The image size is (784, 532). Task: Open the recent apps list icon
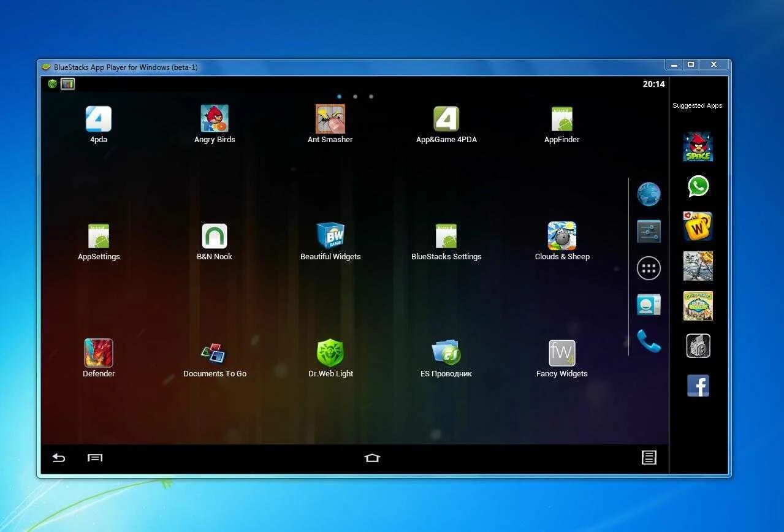(x=649, y=457)
